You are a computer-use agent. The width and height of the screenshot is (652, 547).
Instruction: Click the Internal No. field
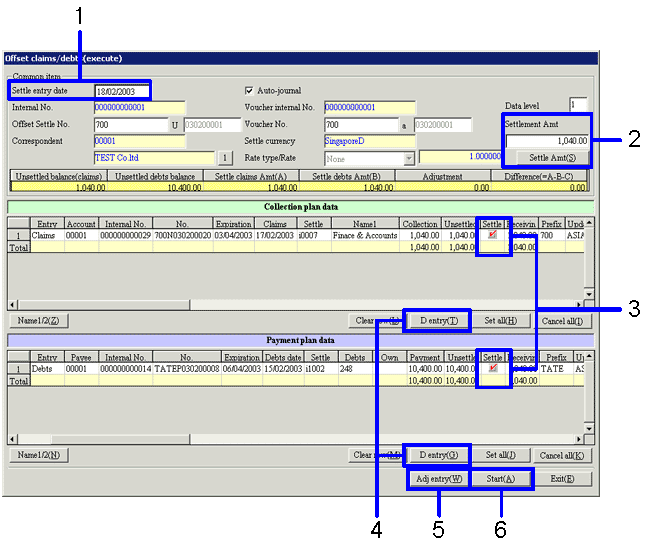(140, 107)
